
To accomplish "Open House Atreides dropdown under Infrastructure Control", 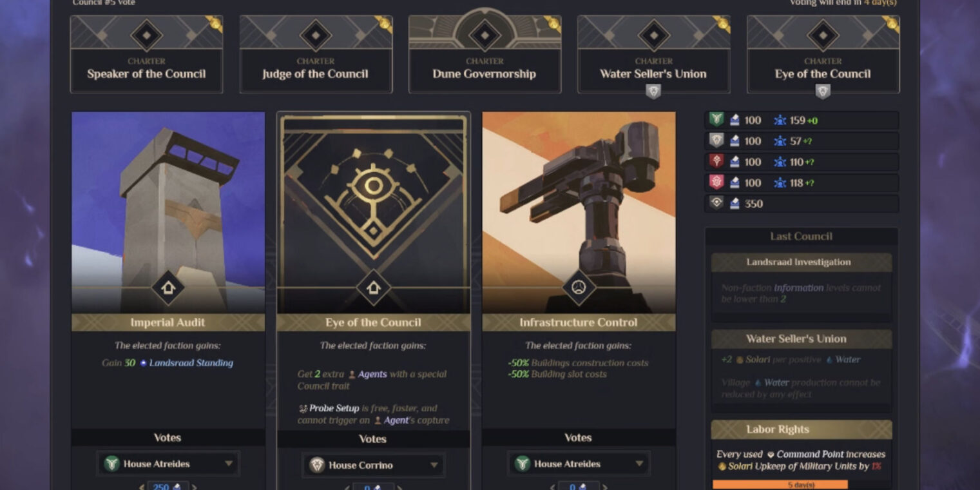I will click(x=579, y=464).
